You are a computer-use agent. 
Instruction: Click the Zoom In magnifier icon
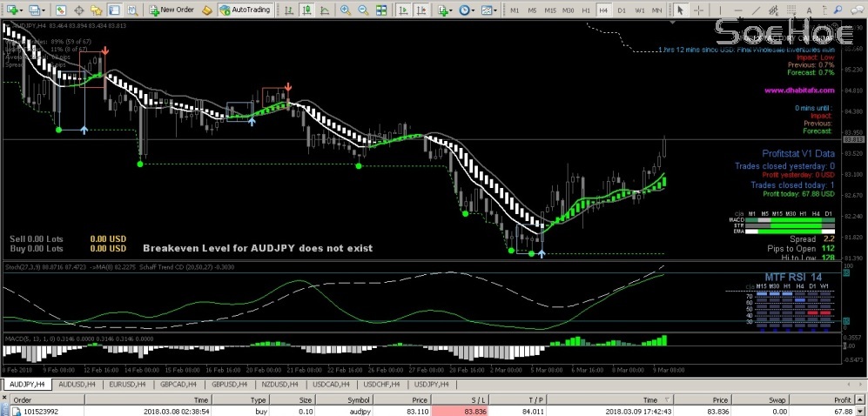click(x=346, y=10)
